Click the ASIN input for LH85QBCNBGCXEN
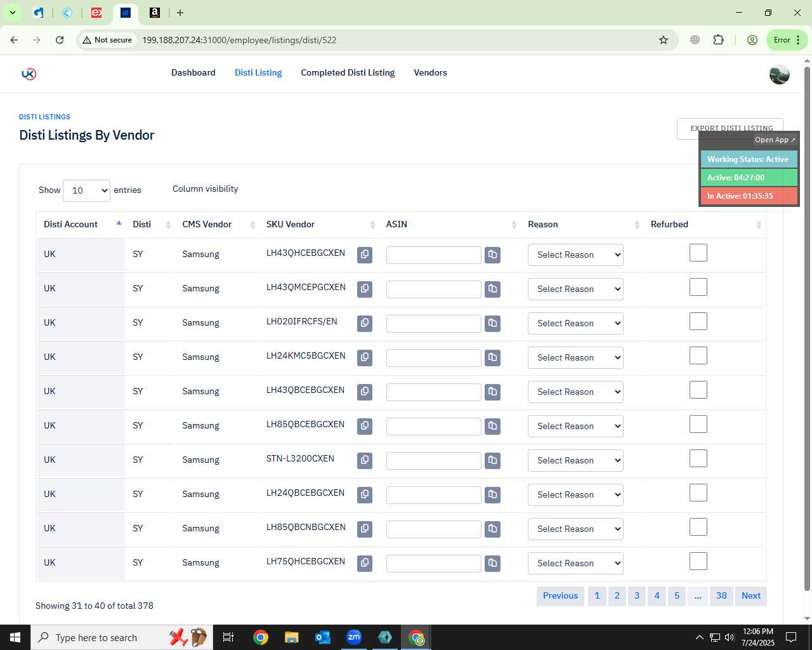The height and width of the screenshot is (650, 812). 434,529
